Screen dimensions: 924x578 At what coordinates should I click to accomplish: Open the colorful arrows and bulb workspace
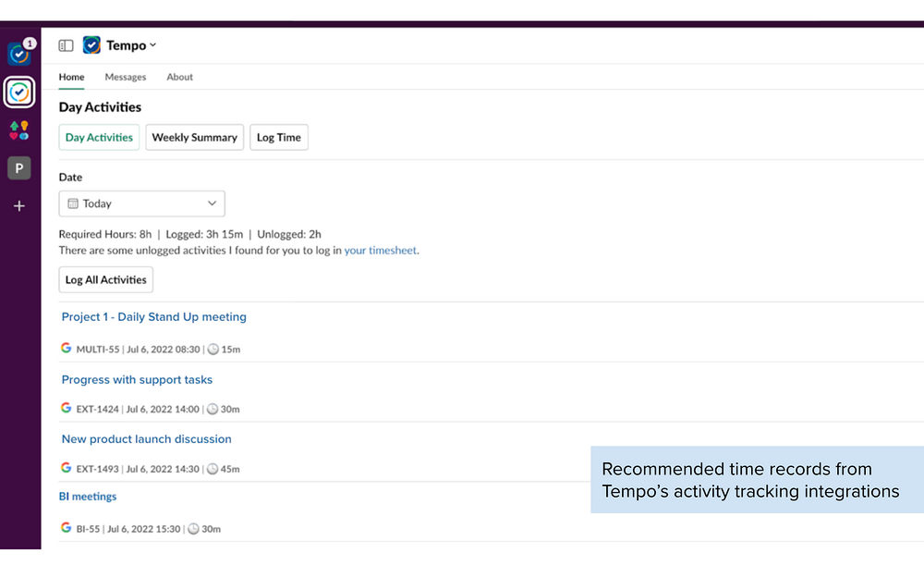[18, 130]
